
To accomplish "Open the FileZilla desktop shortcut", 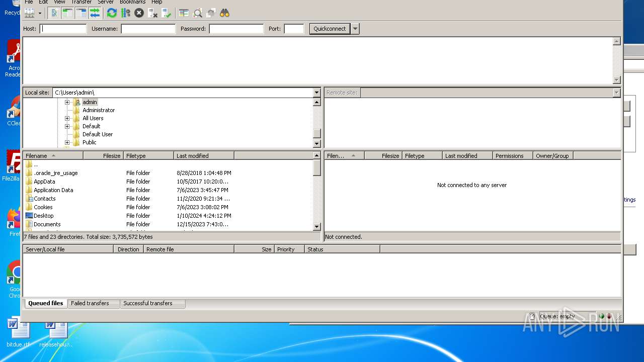I will 13,166.
